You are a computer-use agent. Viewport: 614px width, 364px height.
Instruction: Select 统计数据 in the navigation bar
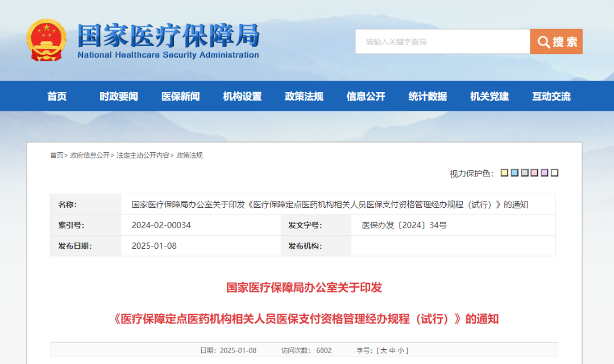pos(428,96)
